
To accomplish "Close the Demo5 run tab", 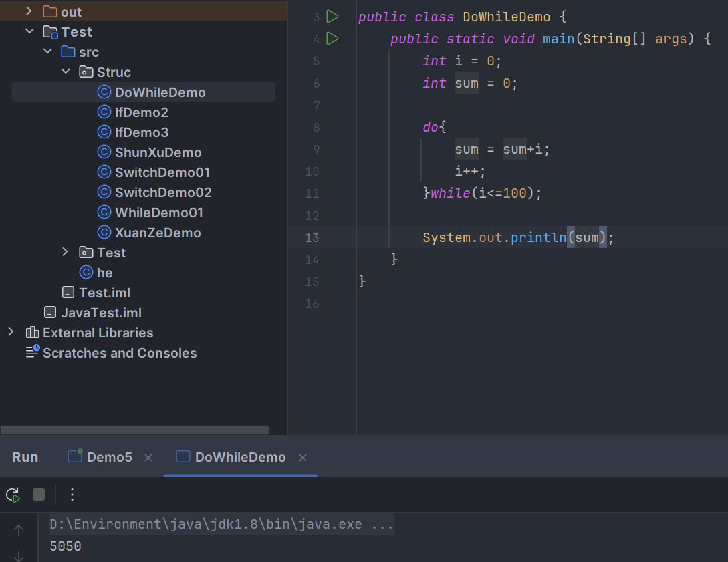I will [x=148, y=458].
